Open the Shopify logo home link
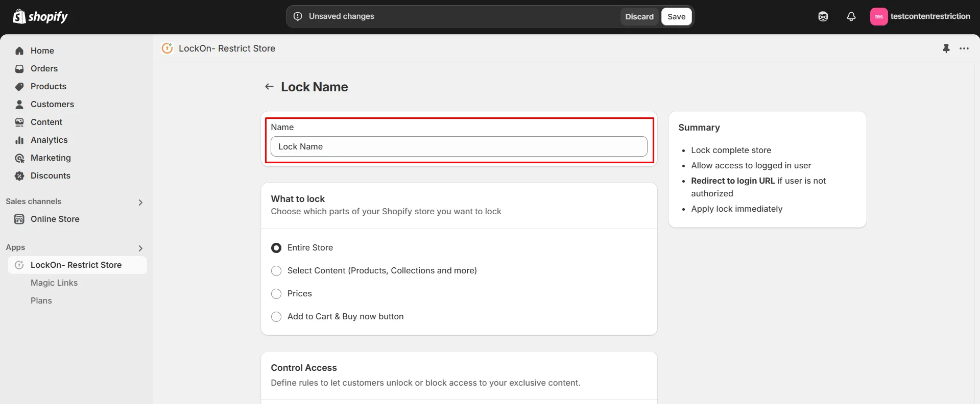980x404 pixels. pos(40,16)
